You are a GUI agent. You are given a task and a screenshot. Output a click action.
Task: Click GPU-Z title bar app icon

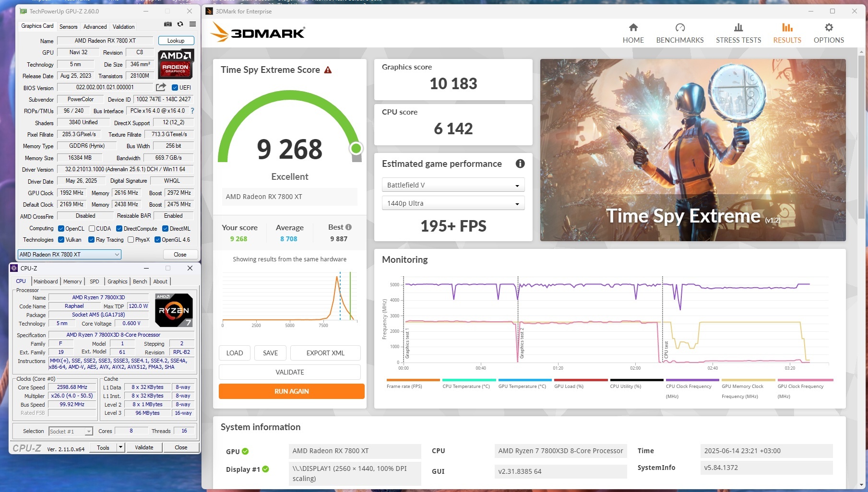[x=23, y=11]
